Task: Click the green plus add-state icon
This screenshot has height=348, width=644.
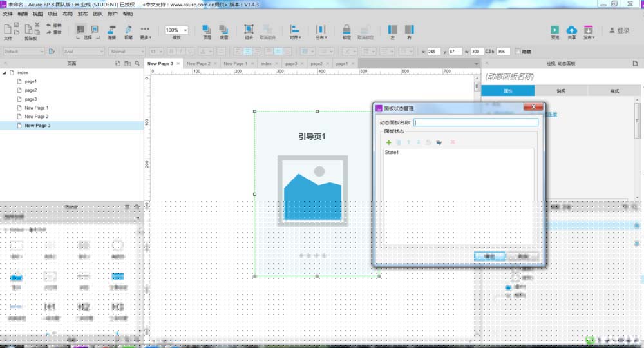Action: [388, 142]
